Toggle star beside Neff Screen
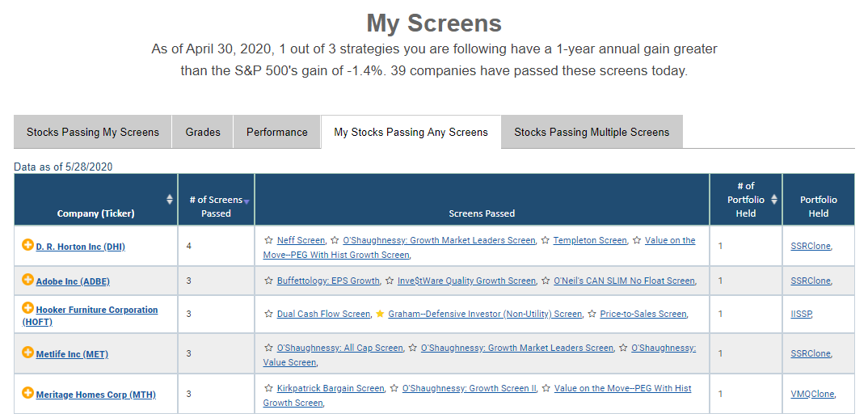The image size is (868, 414). click(268, 240)
